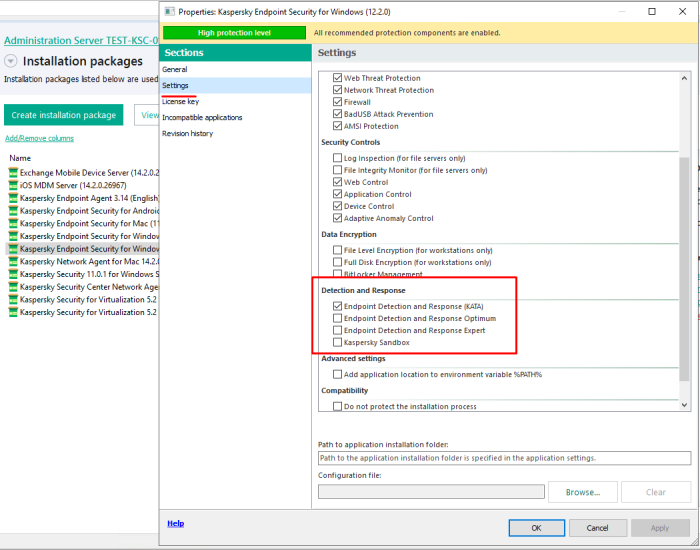The image size is (700, 550).
Task: Click the Kaspersky Security Center Network Agent icon
Action: [x=13, y=287]
